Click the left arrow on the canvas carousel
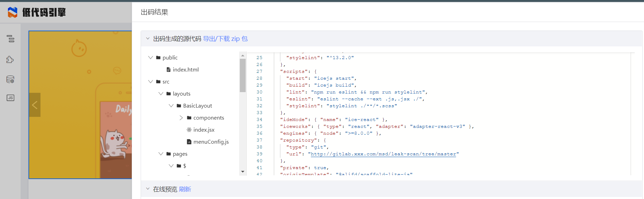 [35, 105]
